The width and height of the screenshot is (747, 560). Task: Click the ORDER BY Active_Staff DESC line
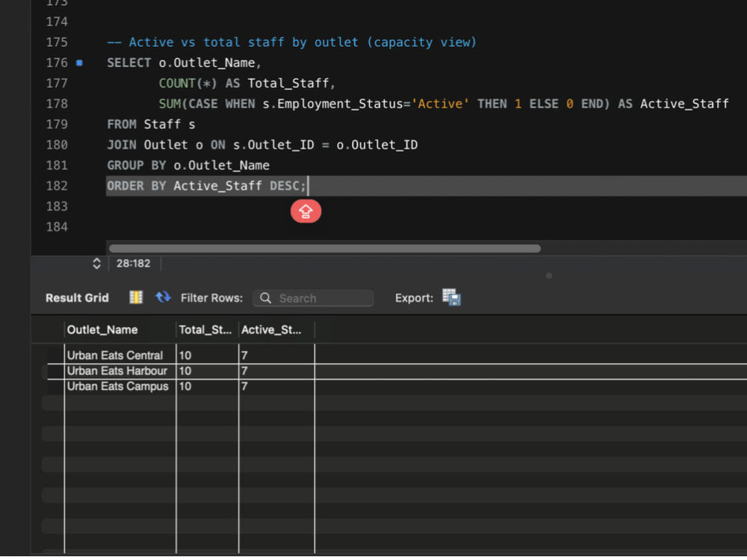point(206,186)
